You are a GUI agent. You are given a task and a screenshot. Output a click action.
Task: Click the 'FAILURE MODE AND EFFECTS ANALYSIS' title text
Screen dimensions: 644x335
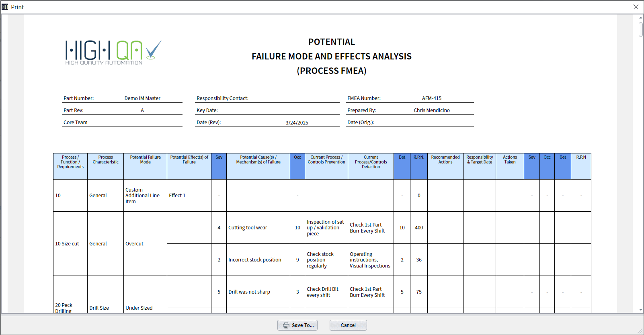(332, 56)
